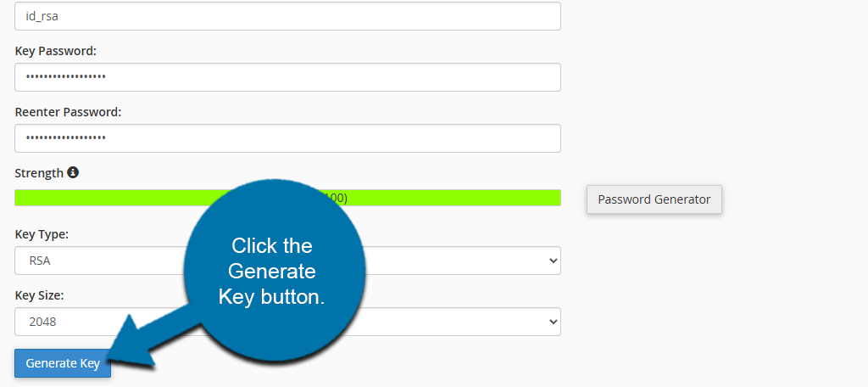Click the Key Size label
This screenshot has width=868, height=387.
(x=39, y=295)
